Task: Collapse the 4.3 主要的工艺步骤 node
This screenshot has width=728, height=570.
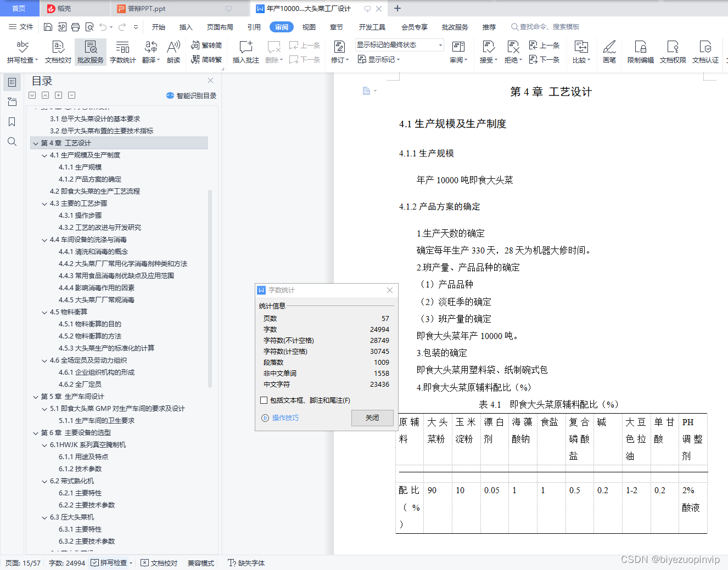Action: pos(44,204)
